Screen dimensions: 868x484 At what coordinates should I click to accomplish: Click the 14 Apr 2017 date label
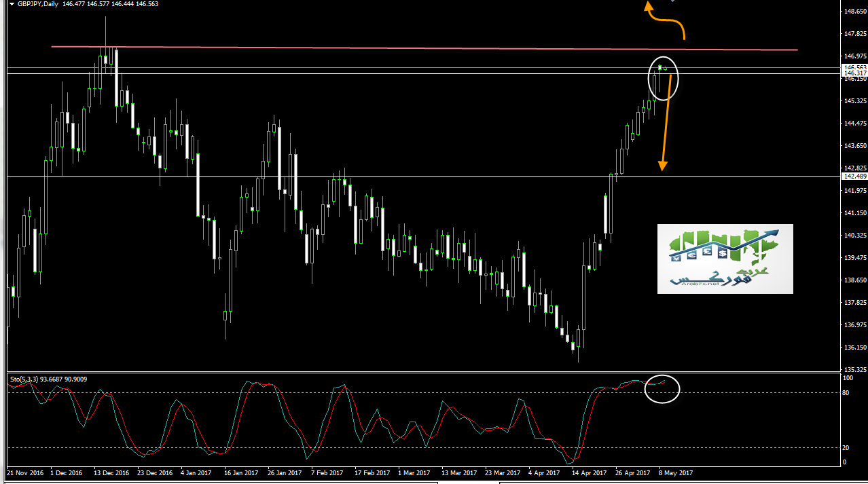click(x=589, y=472)
